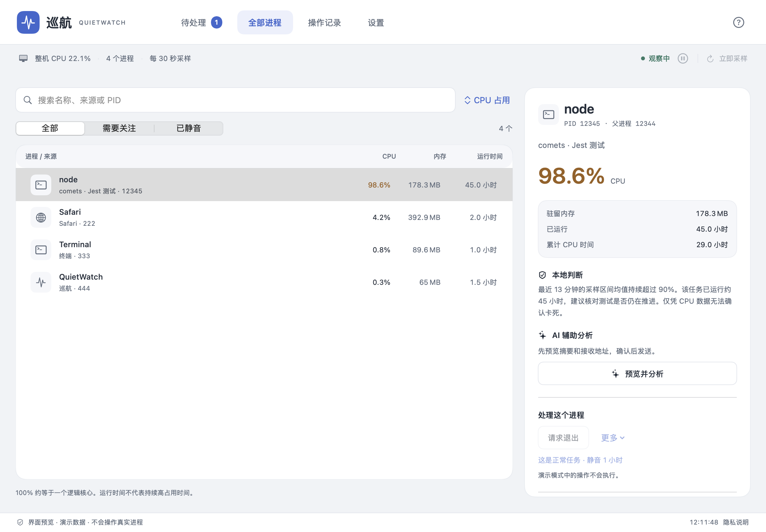Screen dimensions: 766x532
Task: Click the 4 个 count label above the table
Action: click(505, 128)
